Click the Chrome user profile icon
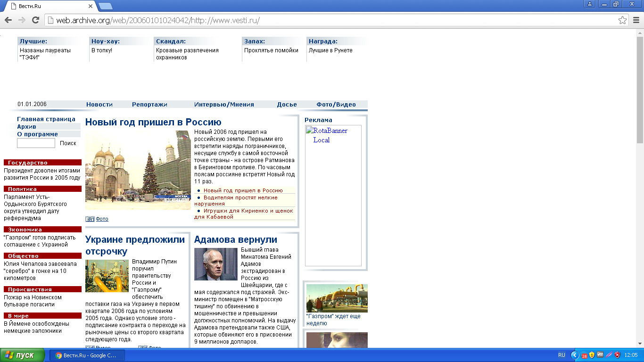This screenshot has height=362, width=644. point(590,4)
